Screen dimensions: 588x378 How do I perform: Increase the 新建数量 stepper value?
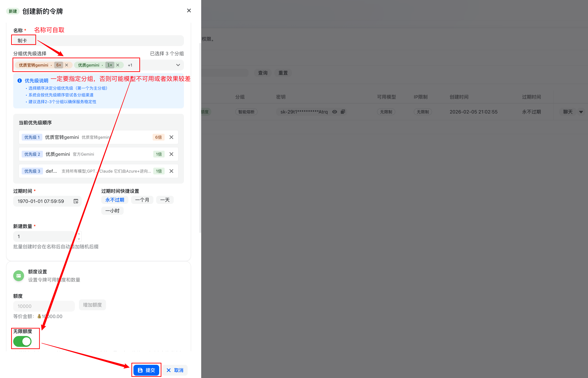click(79, 234)
